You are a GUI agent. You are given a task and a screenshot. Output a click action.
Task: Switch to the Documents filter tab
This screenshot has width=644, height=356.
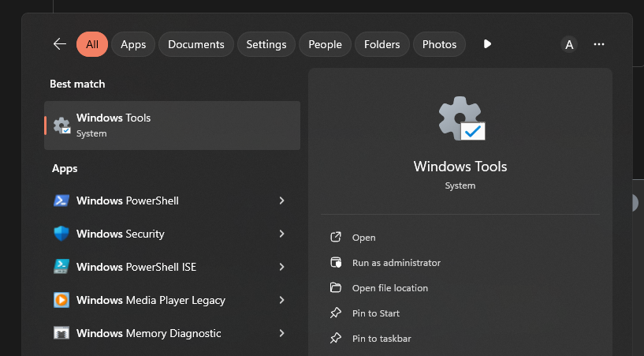click(196, 44)
